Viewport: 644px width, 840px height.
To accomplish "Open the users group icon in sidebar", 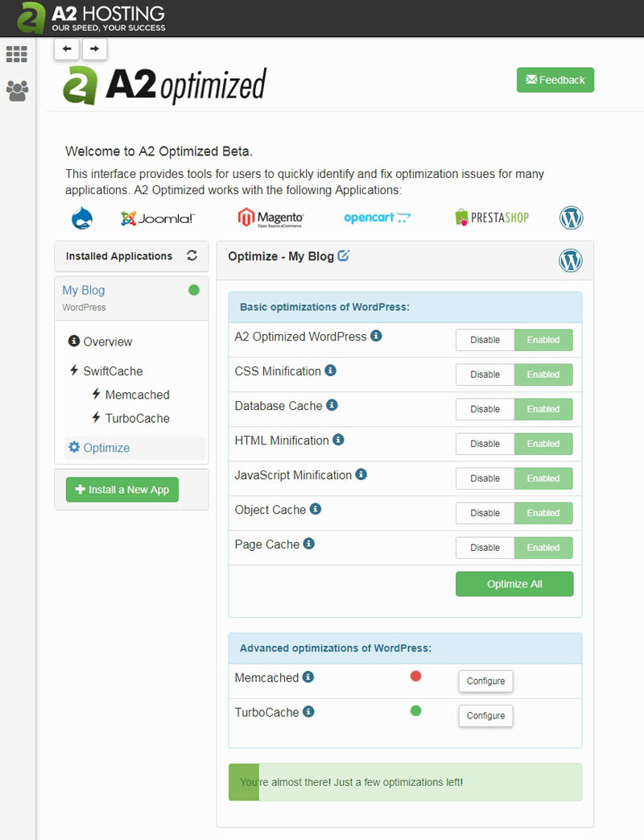I will [x=17, y=91].
